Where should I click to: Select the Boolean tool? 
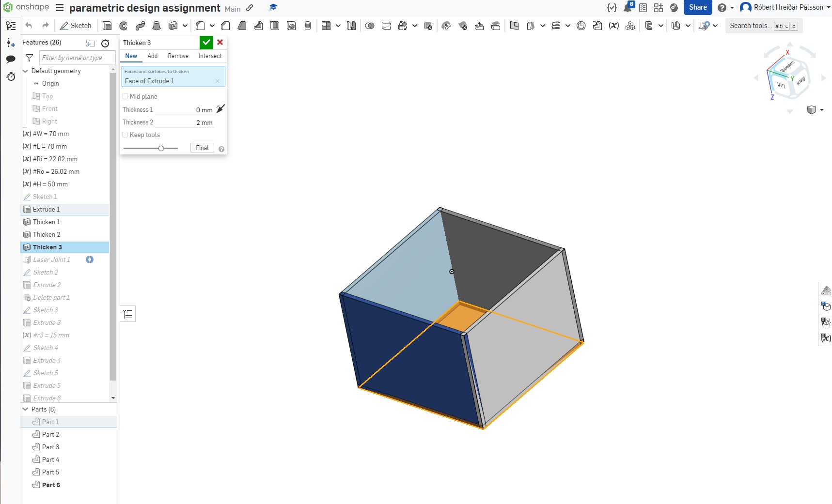pos(370,26)
